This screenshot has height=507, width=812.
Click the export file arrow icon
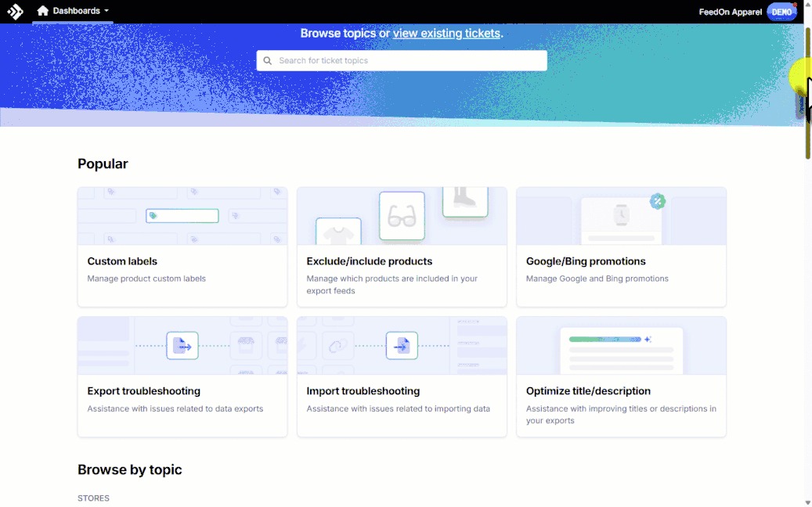click(x=182, y=346)
